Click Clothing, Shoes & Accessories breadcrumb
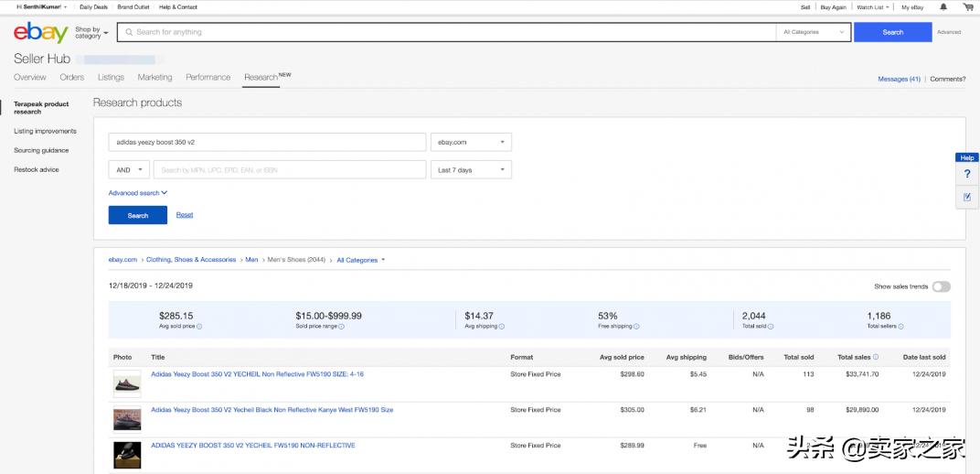The height and width of the screenshot is (474, 980). [191, 260]
